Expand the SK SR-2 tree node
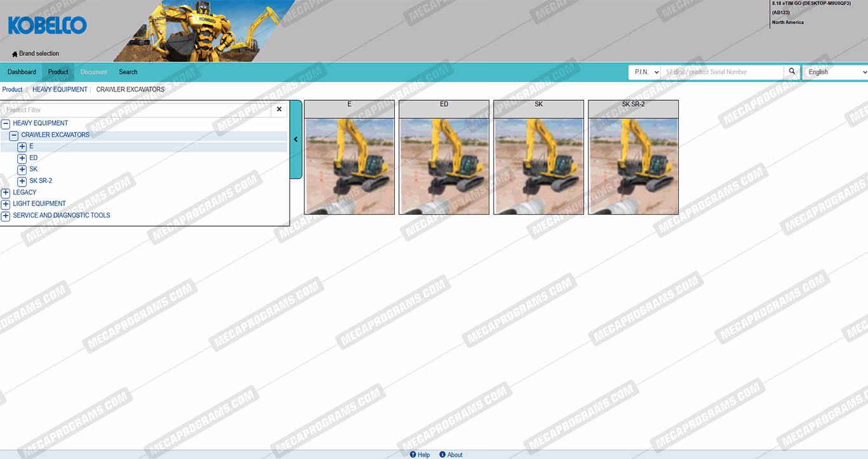This screenshot has width=868, height=459. [x=22, y=182]
